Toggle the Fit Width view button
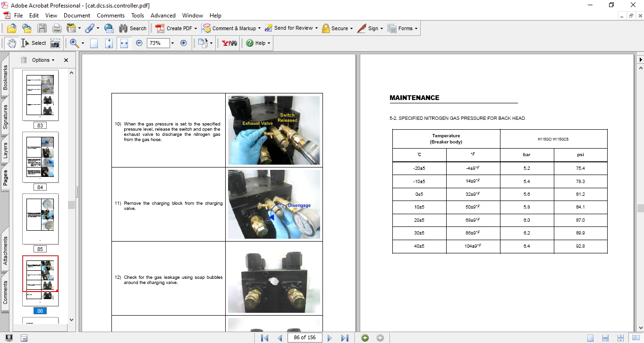 pyautogui.click(x=124, y=43)
